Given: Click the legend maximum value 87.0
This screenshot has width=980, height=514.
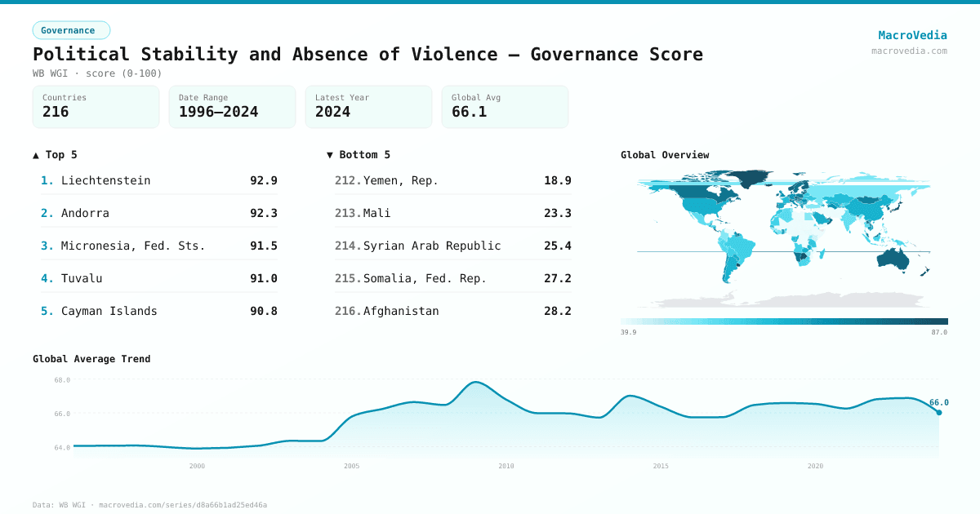Looking at the screenshot, I should point(939,332).
